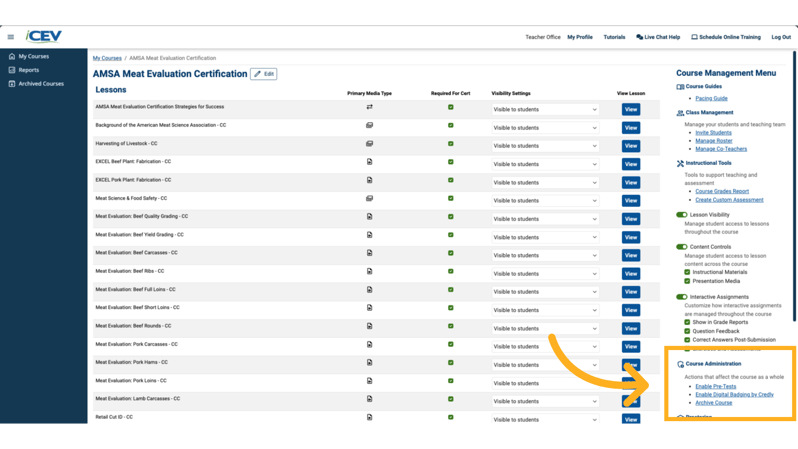Image resolution: width=798 pixels, height=449 pixels.
Task: Click the Invite Students link
Action: [713, 132]
